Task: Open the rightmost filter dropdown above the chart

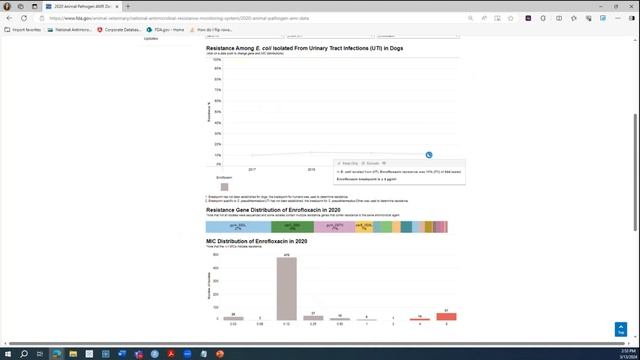Action: 418,37
